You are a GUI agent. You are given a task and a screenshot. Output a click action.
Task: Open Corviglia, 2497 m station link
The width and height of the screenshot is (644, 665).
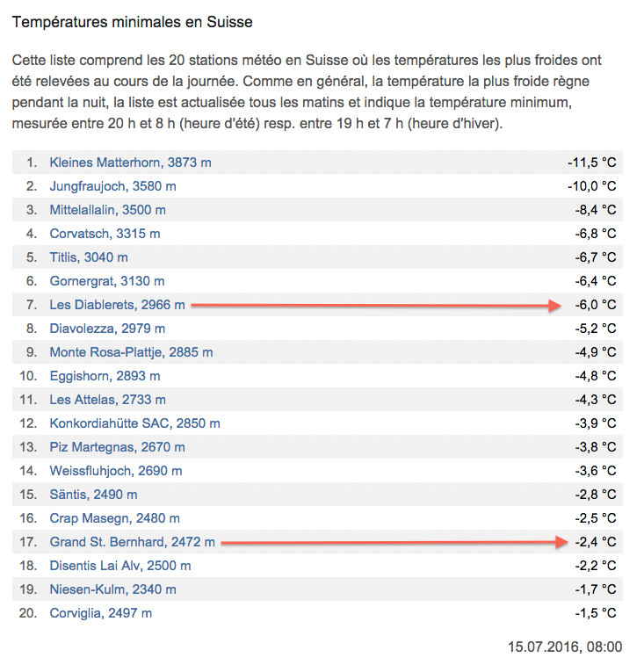[x=100, y=614]
